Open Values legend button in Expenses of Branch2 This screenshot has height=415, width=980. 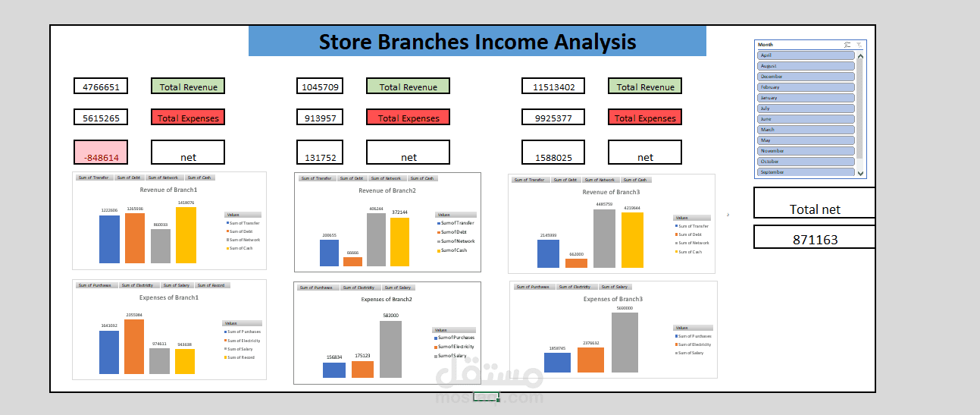[453, 330]
